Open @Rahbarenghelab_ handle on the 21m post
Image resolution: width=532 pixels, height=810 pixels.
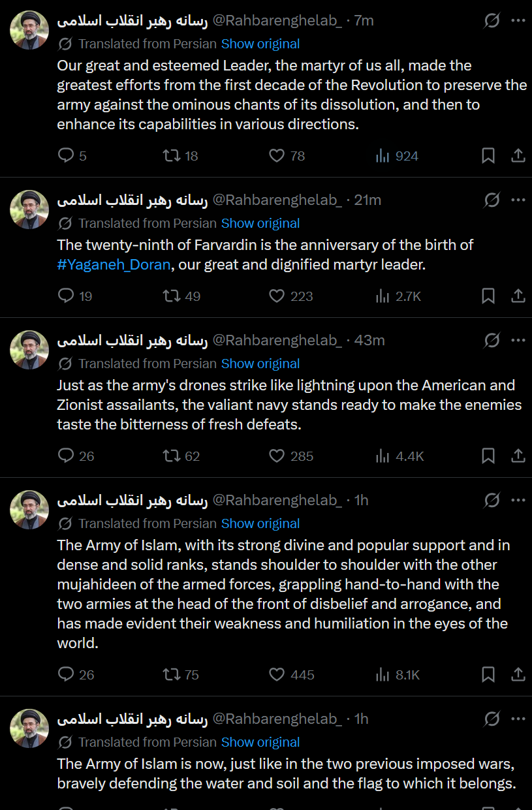[x=277, y=200]
